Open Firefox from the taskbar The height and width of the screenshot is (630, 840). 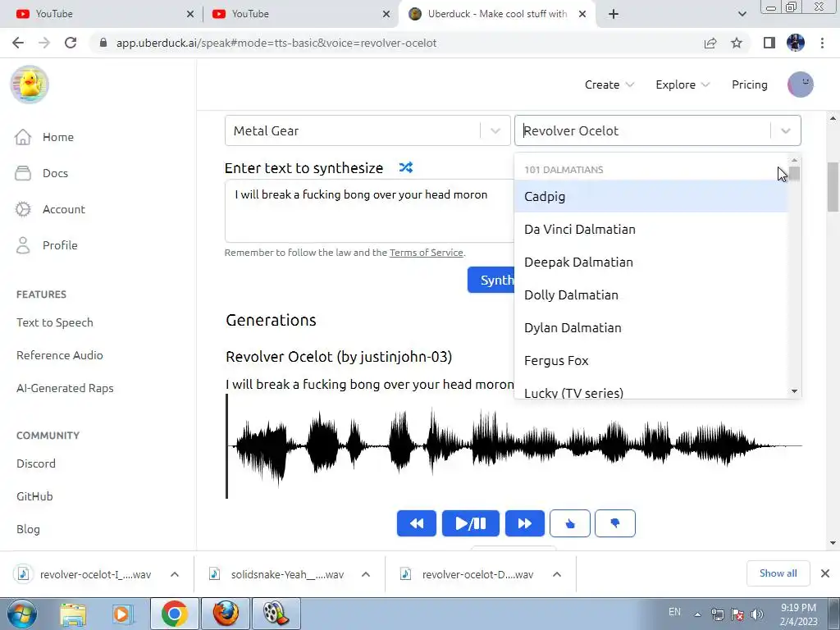[226, 614]
